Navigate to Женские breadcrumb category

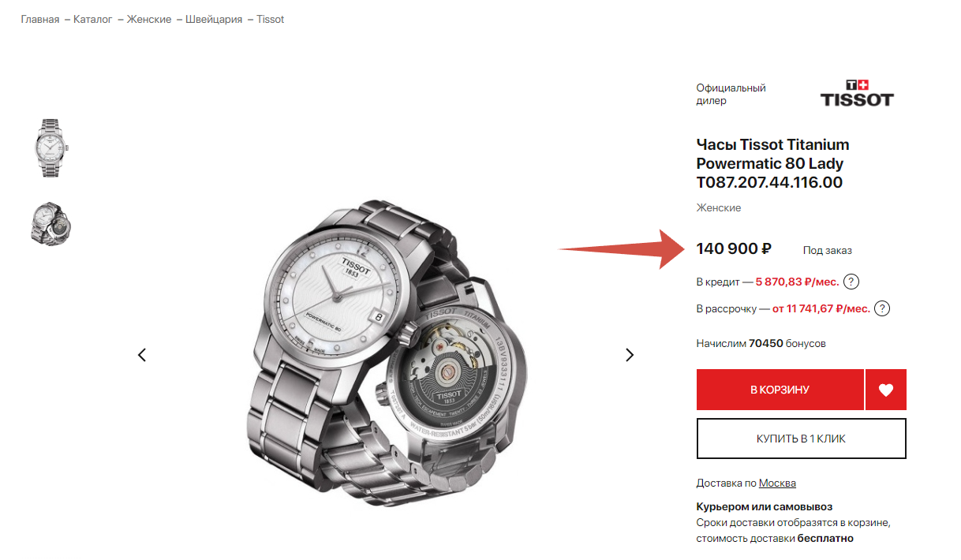[x=149, y=19]
